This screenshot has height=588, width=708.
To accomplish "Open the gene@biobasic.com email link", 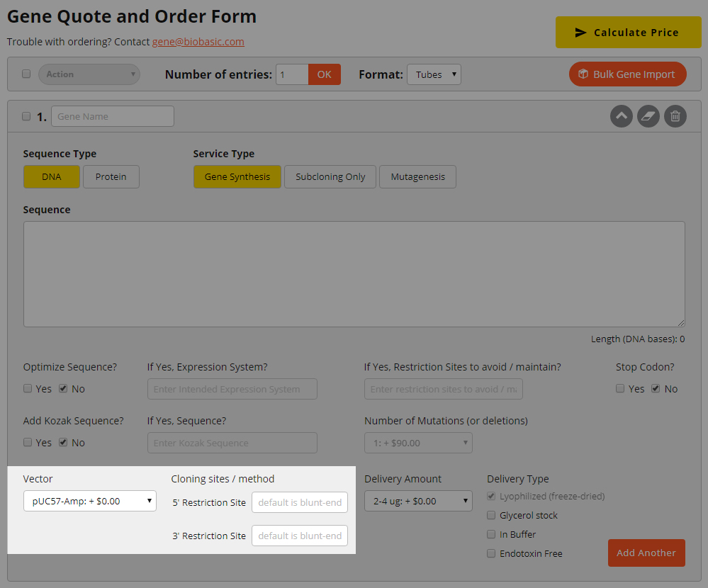I will pos(198,42).
